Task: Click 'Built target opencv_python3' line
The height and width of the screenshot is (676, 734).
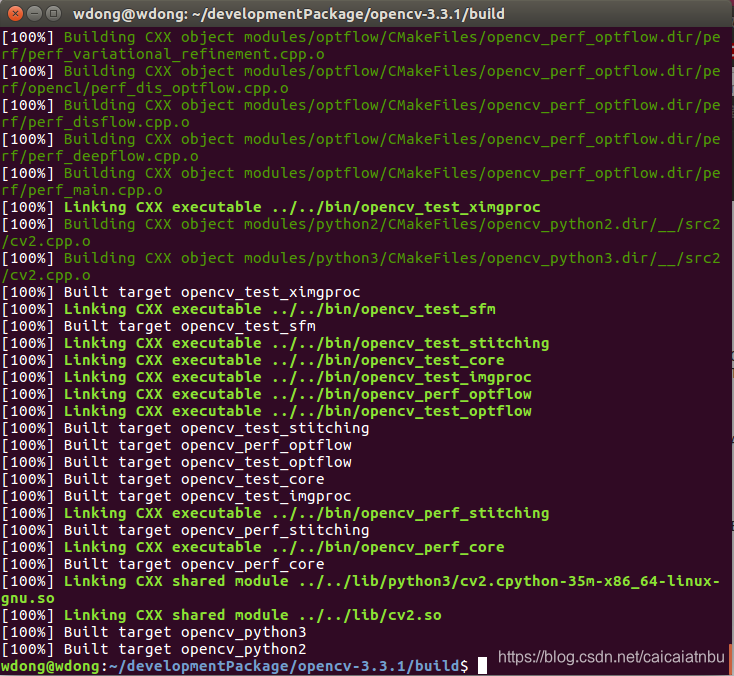Action: [154, 632]
